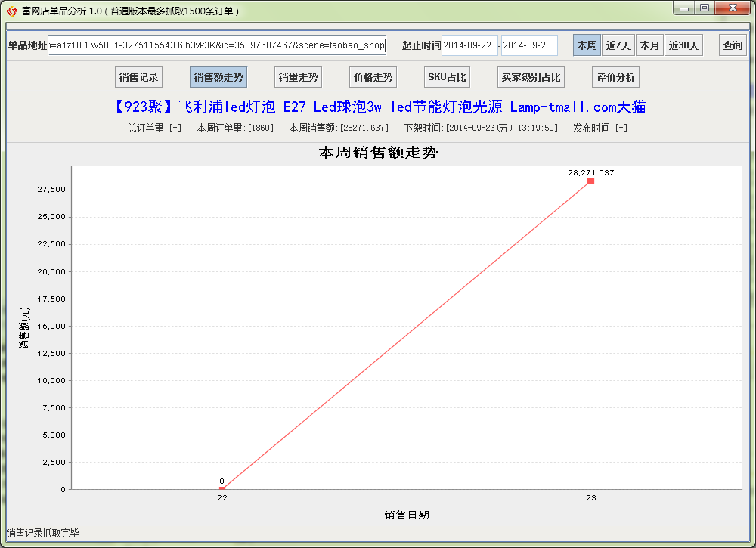Image resolution: width=756 pixels, height=548 pixels.
Task: Show the 价格走势 price trend view
Action: [373, 77]
